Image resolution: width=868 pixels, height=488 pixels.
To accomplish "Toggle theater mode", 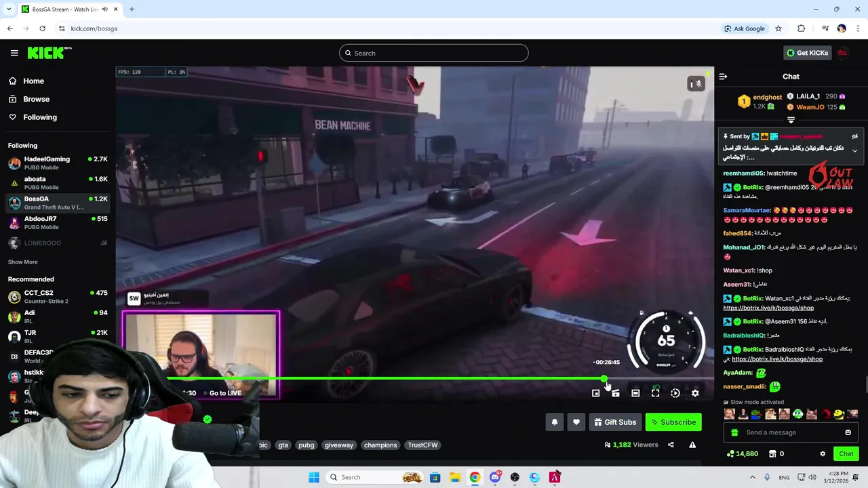I will tap(635, 393).
